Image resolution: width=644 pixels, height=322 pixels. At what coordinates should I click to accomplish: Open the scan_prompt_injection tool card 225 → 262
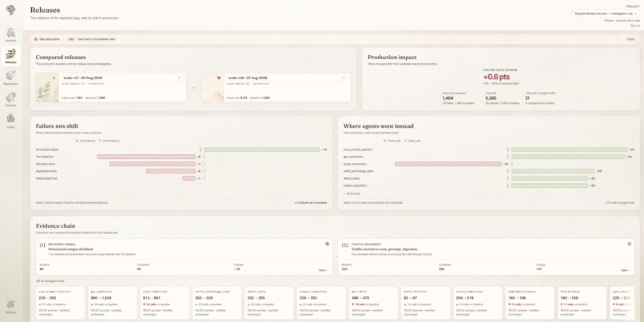click(59, 303)
